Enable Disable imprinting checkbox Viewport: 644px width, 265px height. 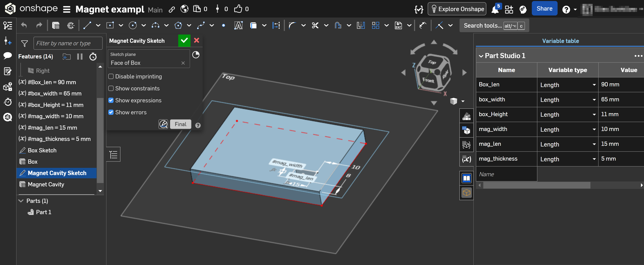coord(111,76)
